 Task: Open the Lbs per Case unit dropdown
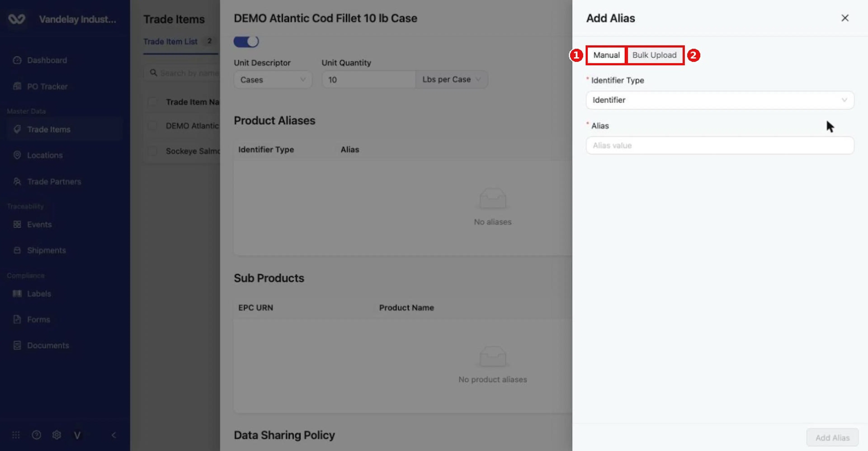pyautogui.click(x=452, y=80)
